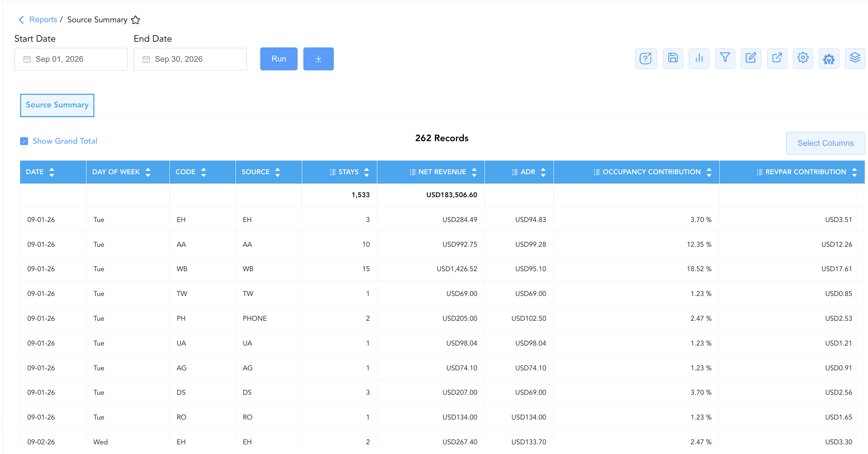Open the filter funnel icon

click(725, 58)
